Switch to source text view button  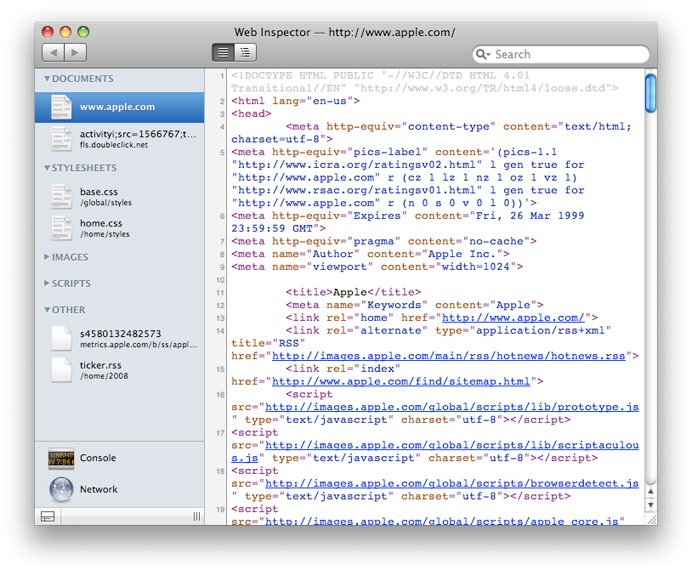[223, 53]
